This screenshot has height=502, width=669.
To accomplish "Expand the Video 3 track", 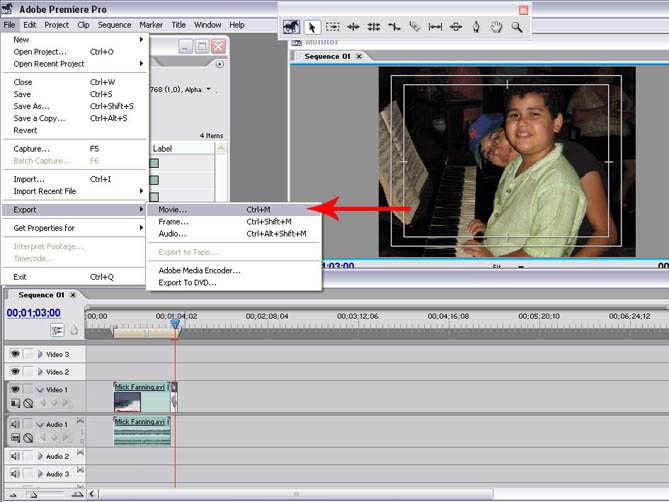I will pos(41,354).
